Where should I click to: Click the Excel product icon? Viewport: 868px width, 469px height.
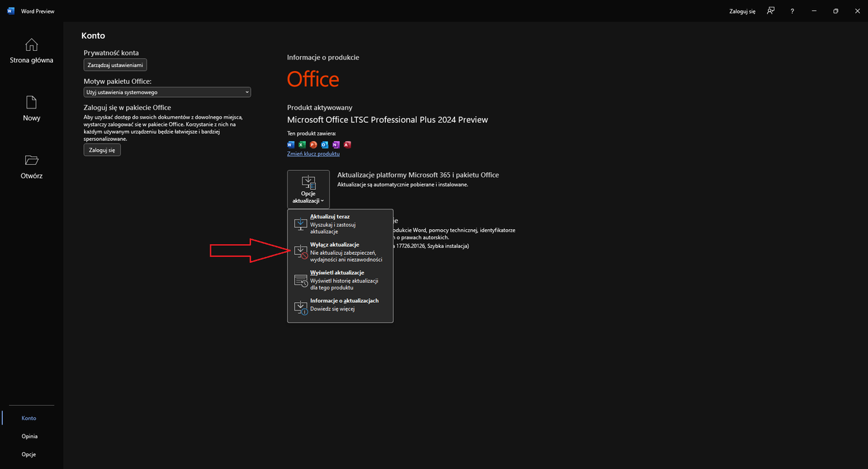coord(302,144)
